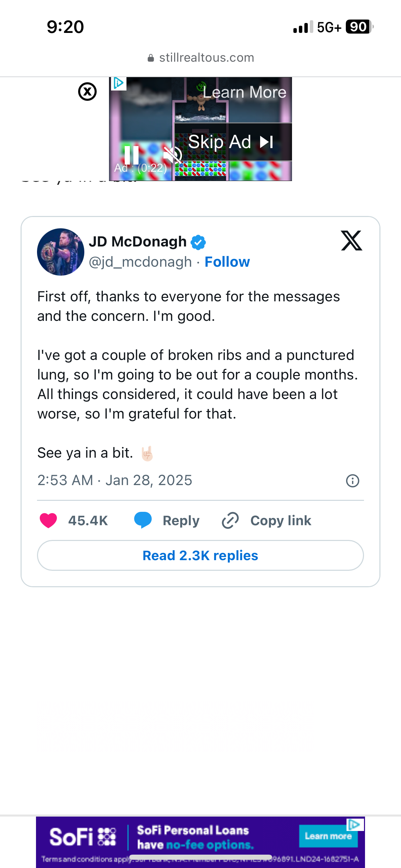Viewport: 401px width, 868px height.
Task: Click AdChoices icon on SoFi banner
Action: click(x=354, y=824)
